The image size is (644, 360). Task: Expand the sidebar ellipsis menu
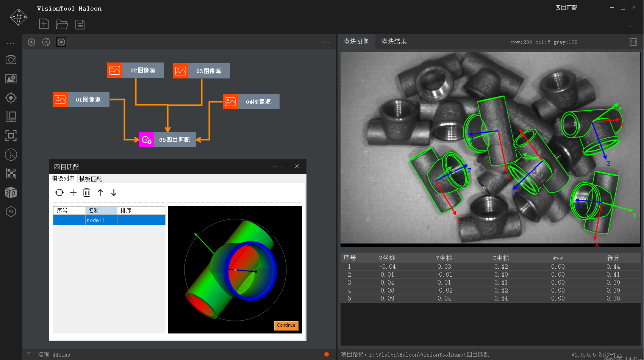tap(10, 44)
